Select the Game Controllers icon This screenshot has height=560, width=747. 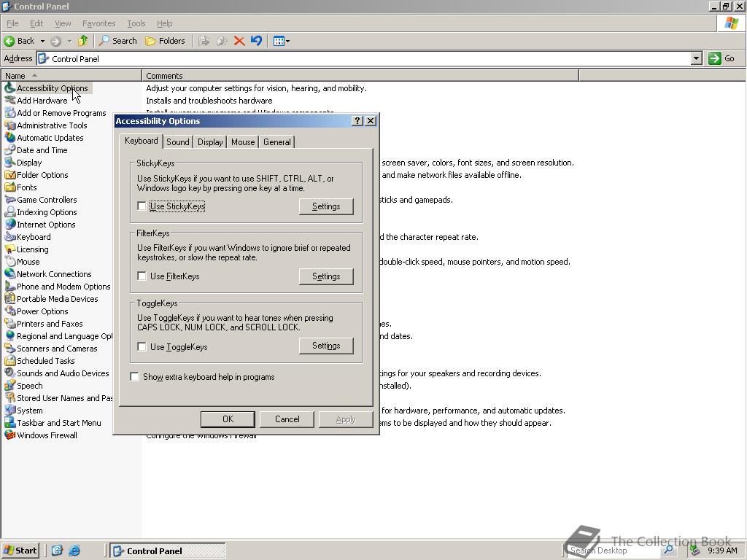click(x=9, y=200)
